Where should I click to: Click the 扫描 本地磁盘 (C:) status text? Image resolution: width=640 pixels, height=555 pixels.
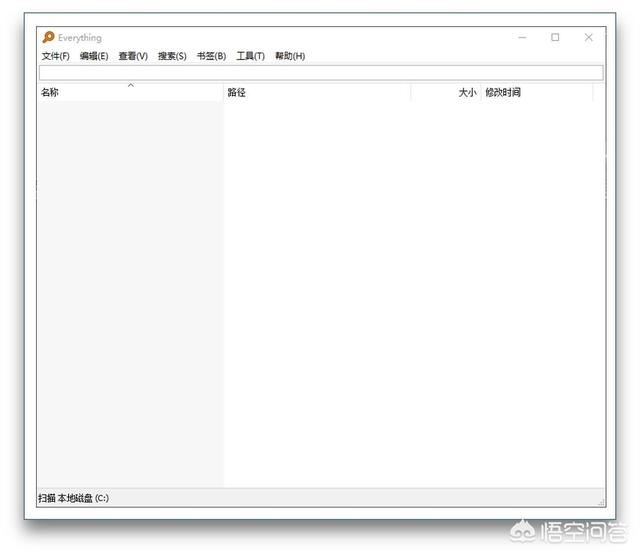(73, 498)
